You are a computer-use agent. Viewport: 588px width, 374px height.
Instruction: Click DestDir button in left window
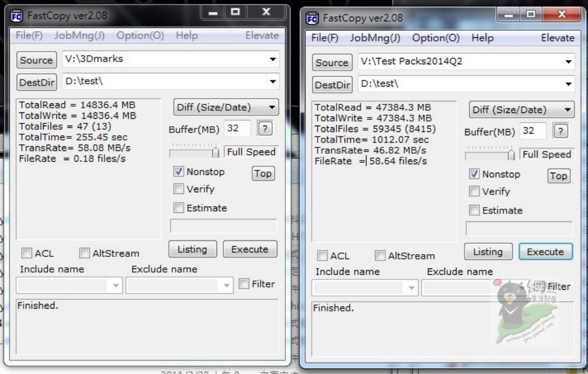click(36, 83)
